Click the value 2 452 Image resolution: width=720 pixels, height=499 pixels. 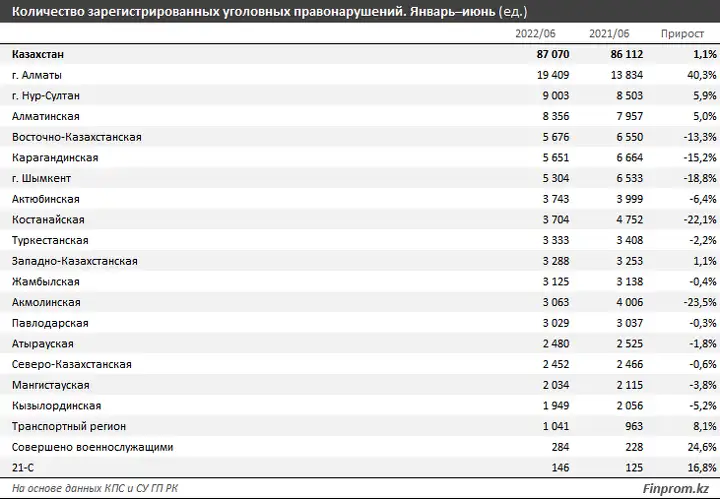(556, 364)
